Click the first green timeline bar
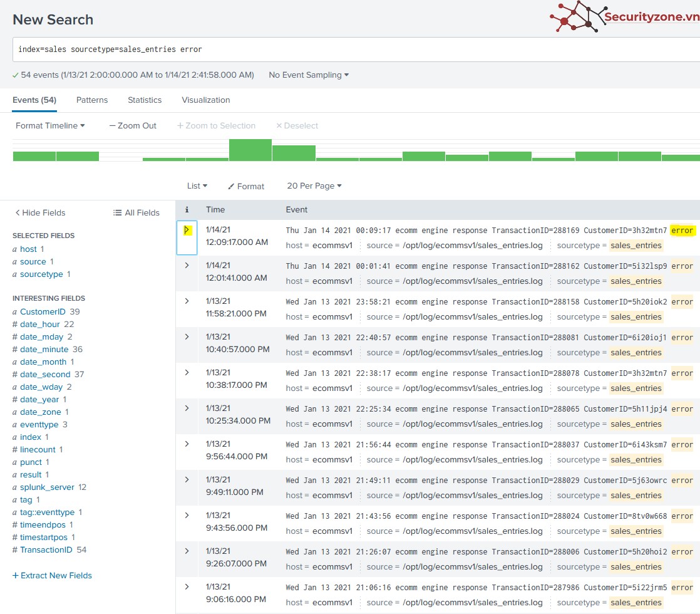Image resolution: width=700 pixels, height=614 pixels. [x=34, y=156]
